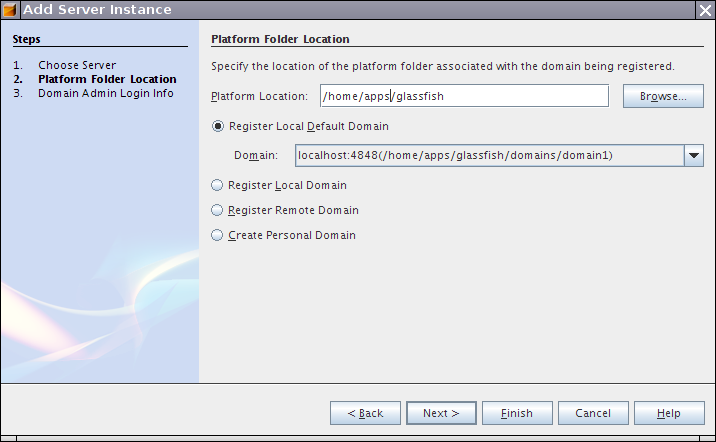The height and width of the screenshot is (442, 716).
Task: Open Help for this wizard
Action: 669,413
